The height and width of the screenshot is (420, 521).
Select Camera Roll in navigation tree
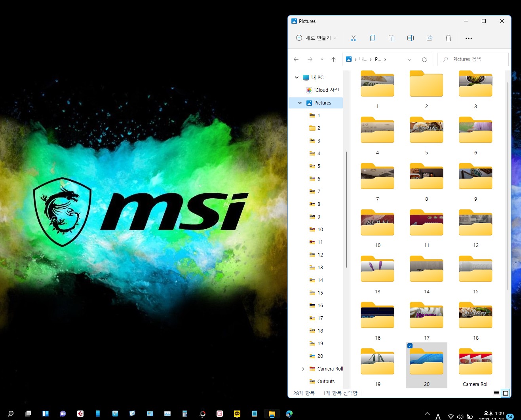pyautogui.click(x=326, y=369)
